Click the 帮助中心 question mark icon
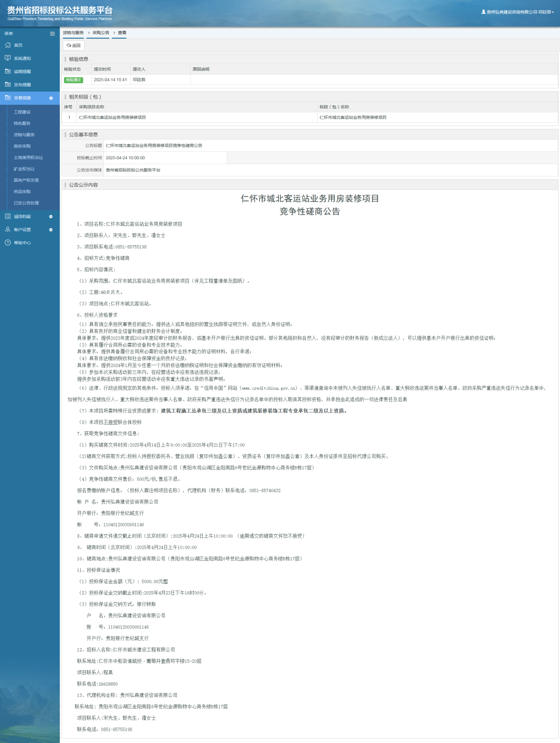This screenshot has height=743, width=560. (x=8, y=243)
